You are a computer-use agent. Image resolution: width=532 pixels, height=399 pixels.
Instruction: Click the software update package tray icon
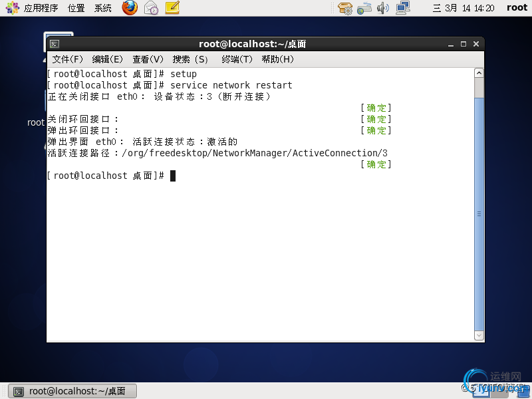tap(345, 8)
